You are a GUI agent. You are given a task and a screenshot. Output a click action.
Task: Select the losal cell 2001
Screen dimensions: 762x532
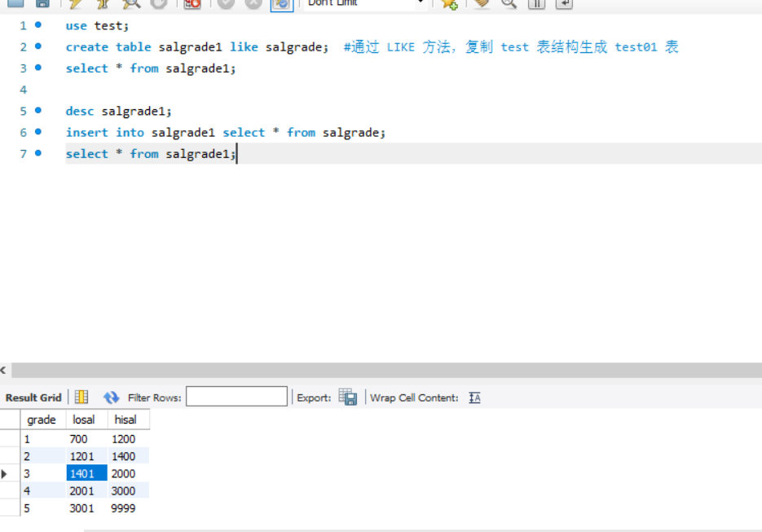86,491
